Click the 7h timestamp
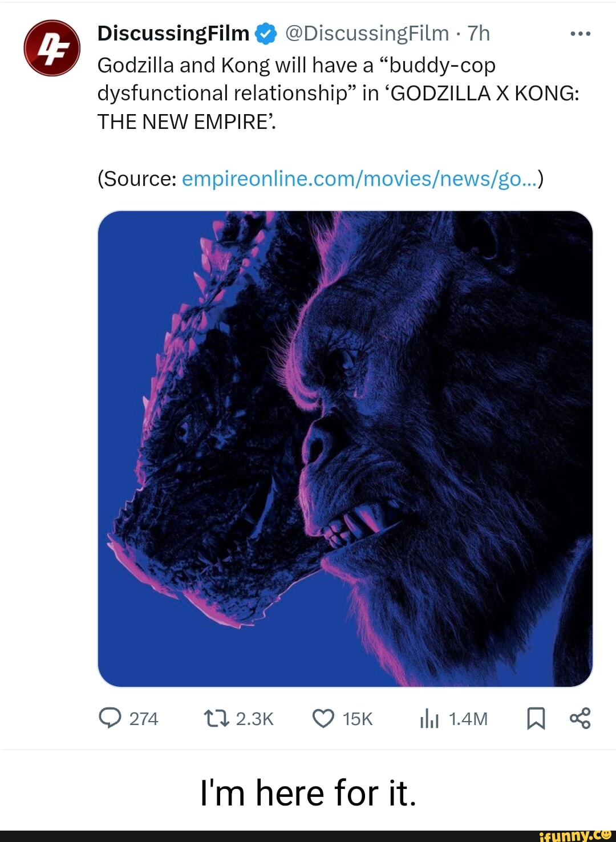The height and width of the screenshot is (842, 616). (x=479, y=34)
